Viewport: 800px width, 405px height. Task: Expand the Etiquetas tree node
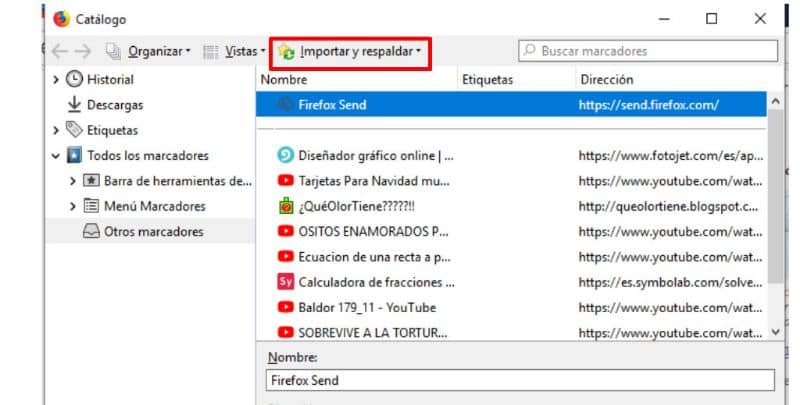point(56,131)
